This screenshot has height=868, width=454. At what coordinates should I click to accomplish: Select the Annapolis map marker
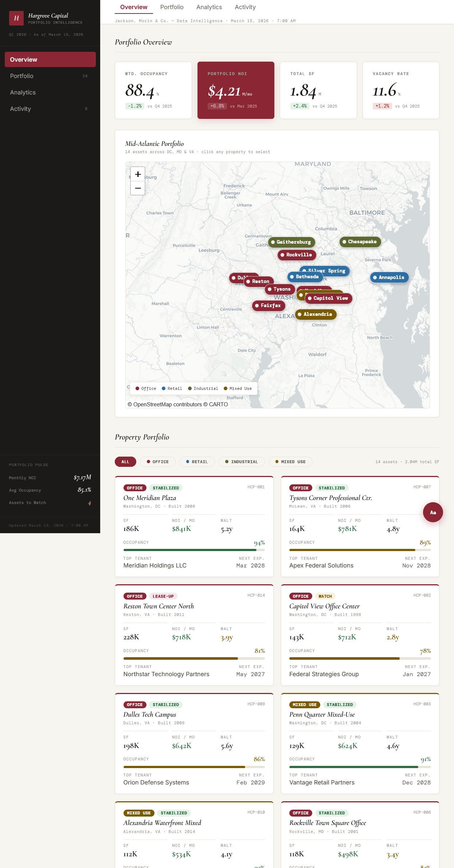coord(389,278)
